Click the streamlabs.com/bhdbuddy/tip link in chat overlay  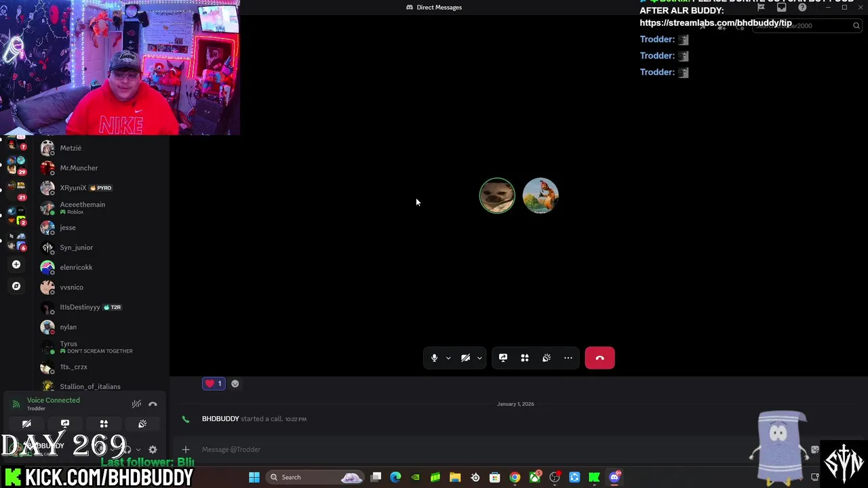[715, 22]
